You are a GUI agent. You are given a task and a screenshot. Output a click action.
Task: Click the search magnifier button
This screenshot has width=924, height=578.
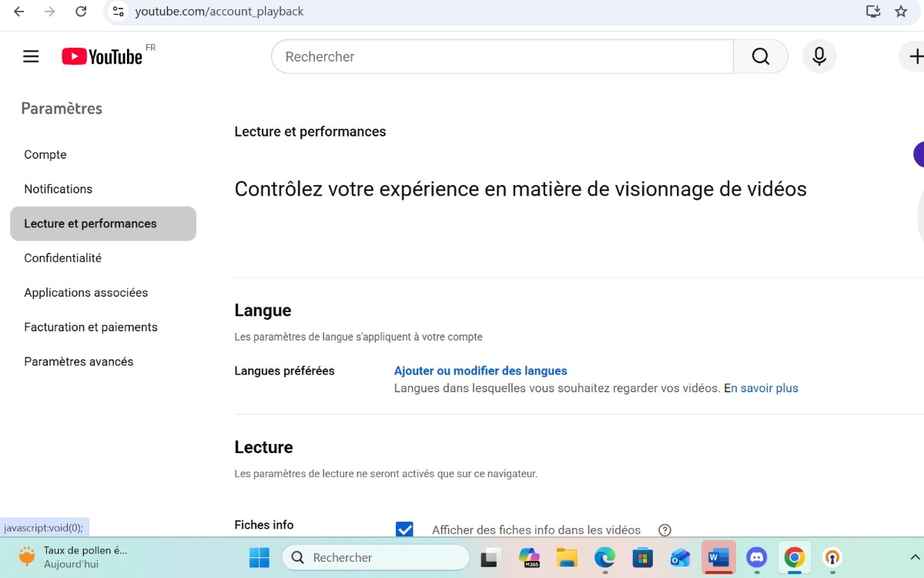760,56
